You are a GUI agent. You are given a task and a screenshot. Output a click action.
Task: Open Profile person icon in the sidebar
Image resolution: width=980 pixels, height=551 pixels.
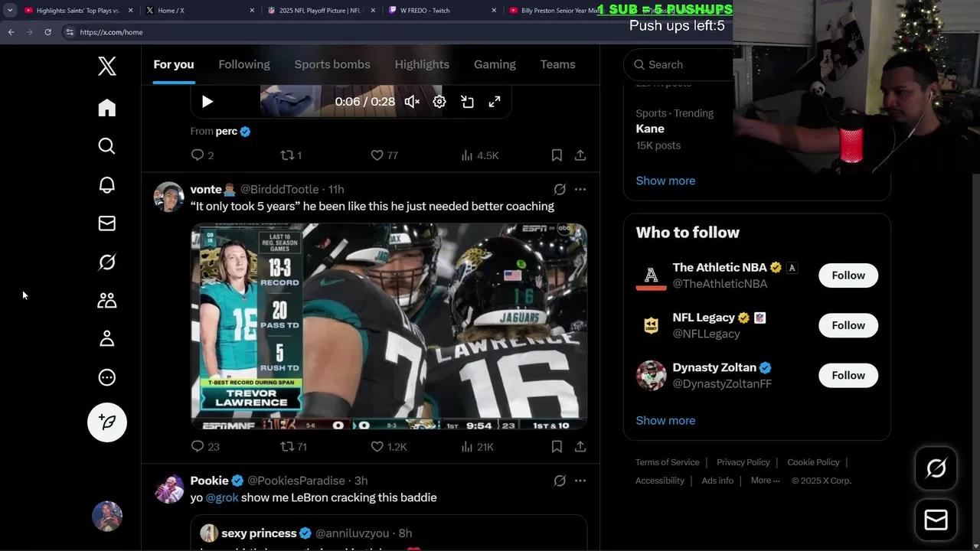(107, 339)
